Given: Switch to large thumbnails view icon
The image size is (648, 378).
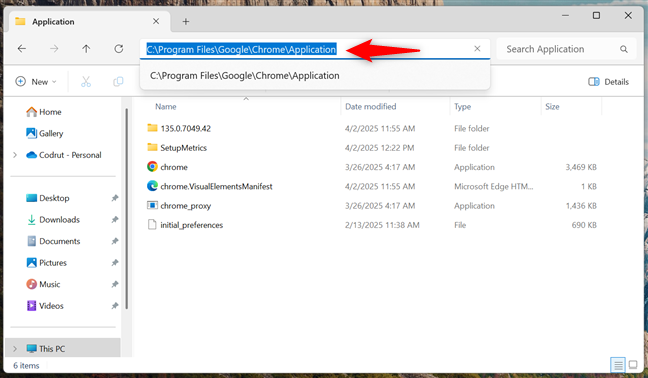Looking at the screenshot, I should pos(633,365).
